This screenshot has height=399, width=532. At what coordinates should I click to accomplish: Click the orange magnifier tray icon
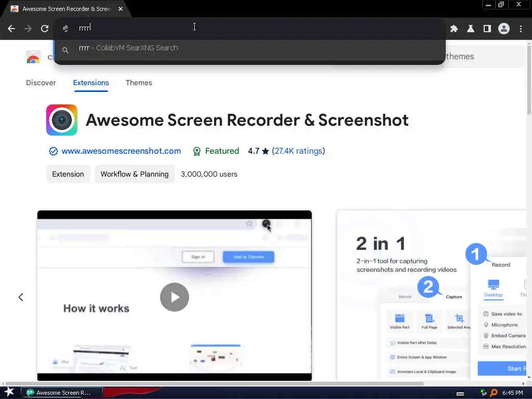point(494,393)
